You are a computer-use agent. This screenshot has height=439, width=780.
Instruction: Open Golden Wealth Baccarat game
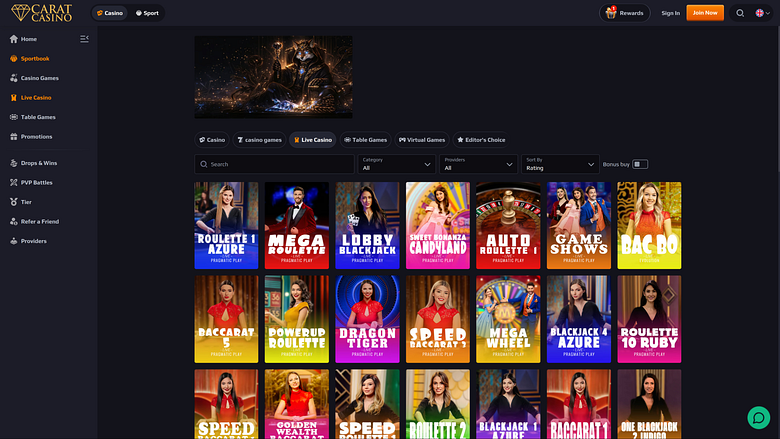[296, 404]
